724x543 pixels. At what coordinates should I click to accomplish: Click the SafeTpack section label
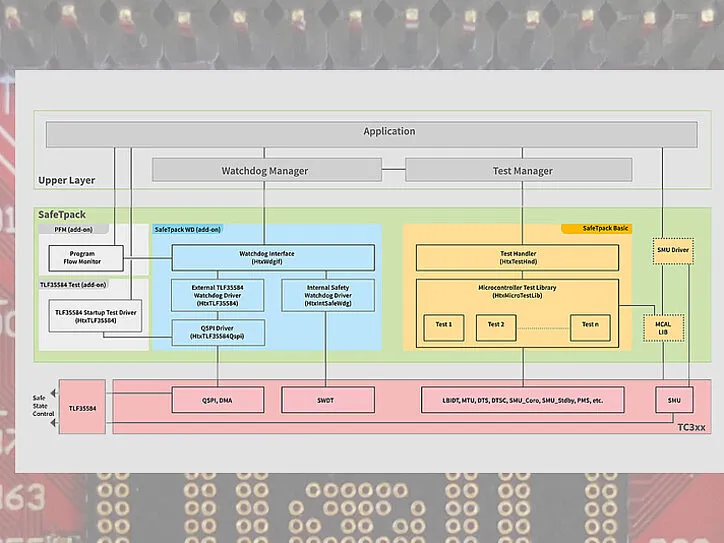click(x=62, y=215)
